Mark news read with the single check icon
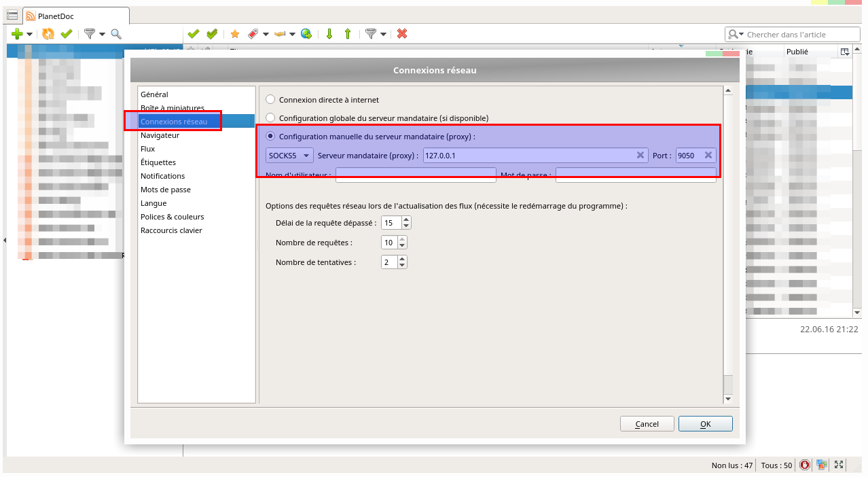The height and width of the screenshot is (477, 868). [x=194, y=33]
